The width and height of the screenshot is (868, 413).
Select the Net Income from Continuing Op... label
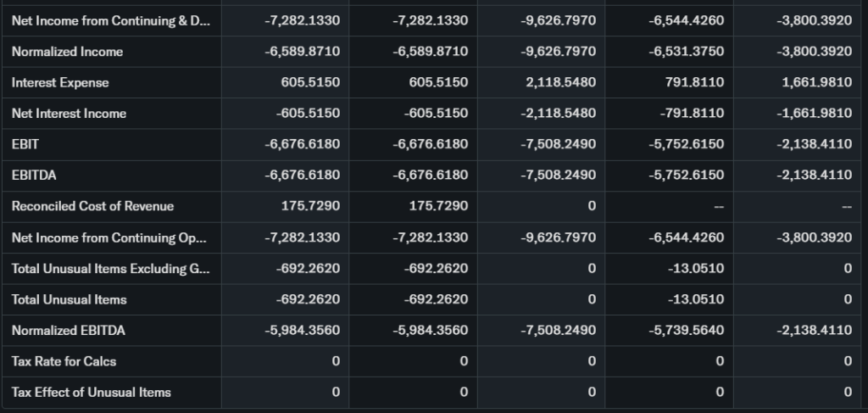click(109, 237)
